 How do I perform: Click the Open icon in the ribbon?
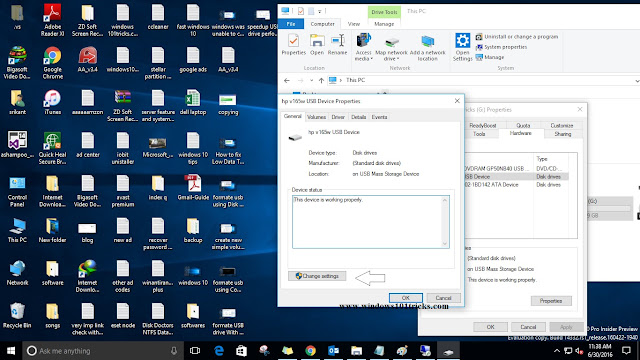(x=317, y=45)
